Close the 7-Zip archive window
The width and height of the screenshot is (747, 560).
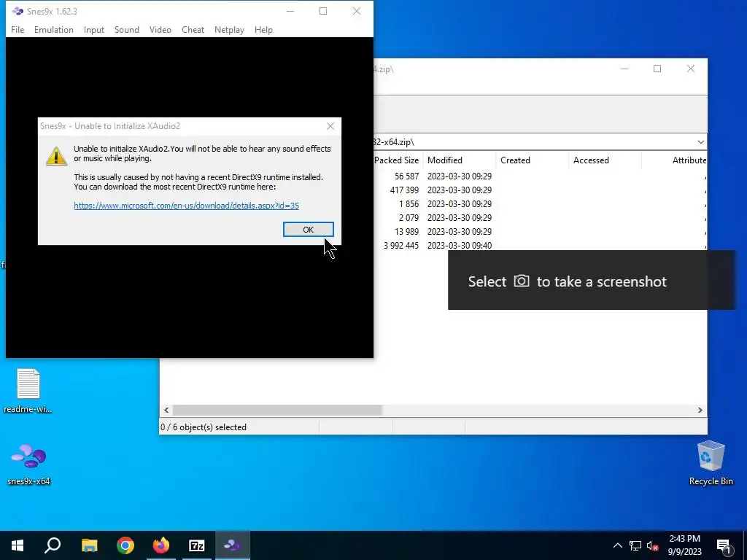[x=690, y=69]
